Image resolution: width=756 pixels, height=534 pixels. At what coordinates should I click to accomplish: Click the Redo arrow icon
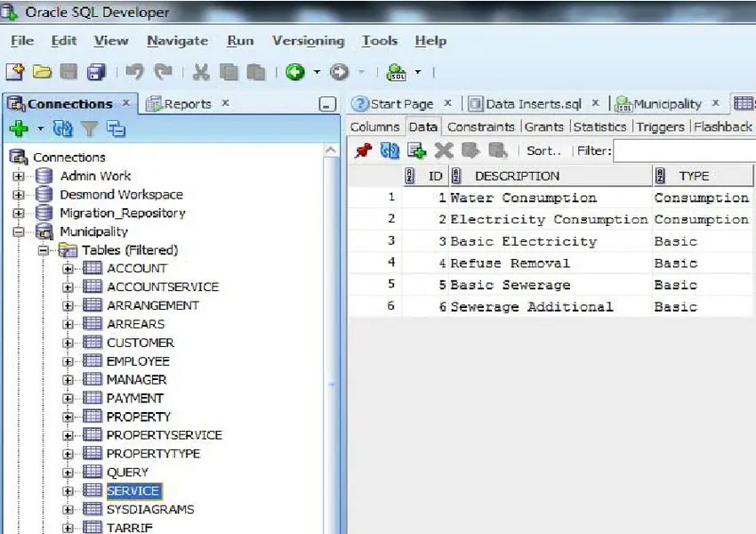163,72
